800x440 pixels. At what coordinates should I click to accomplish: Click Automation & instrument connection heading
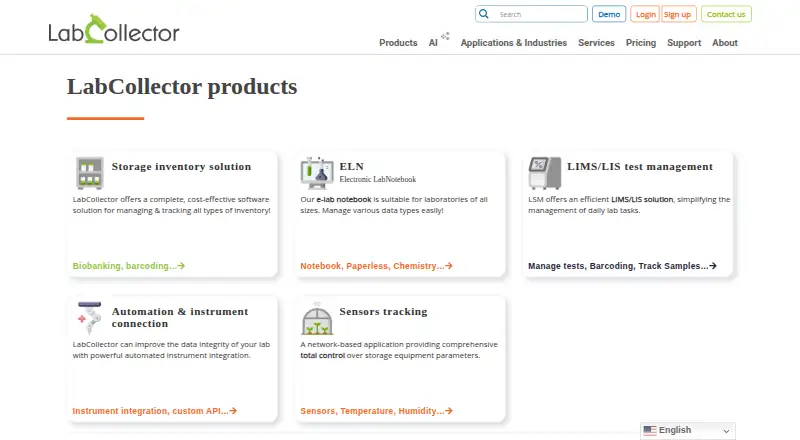click(180, 317)
